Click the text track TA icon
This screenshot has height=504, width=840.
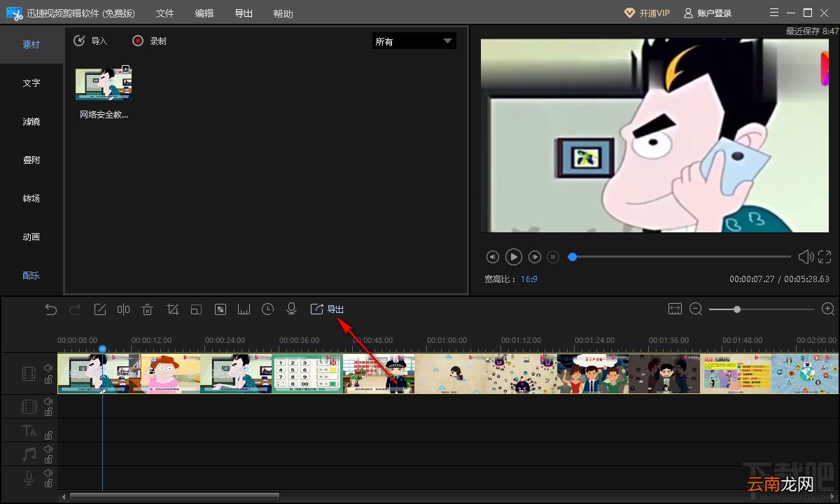[29, 430]
